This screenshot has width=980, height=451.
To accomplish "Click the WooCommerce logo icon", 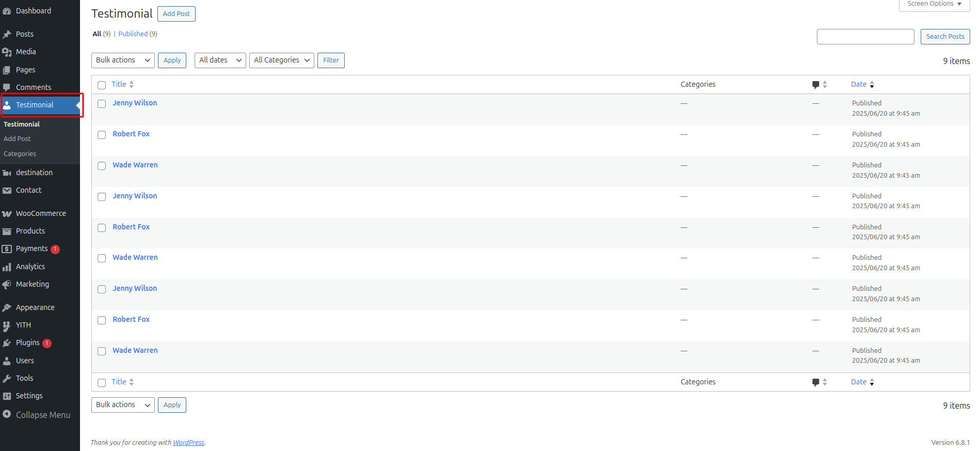I will pyautogui.click(x=7, y=214).
